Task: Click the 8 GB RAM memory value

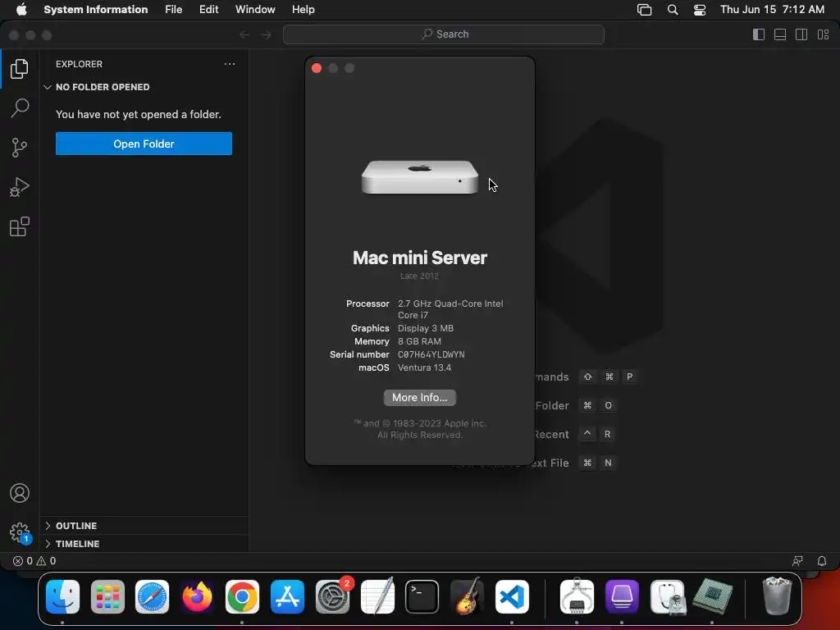Action: click(x=419, y=341)
